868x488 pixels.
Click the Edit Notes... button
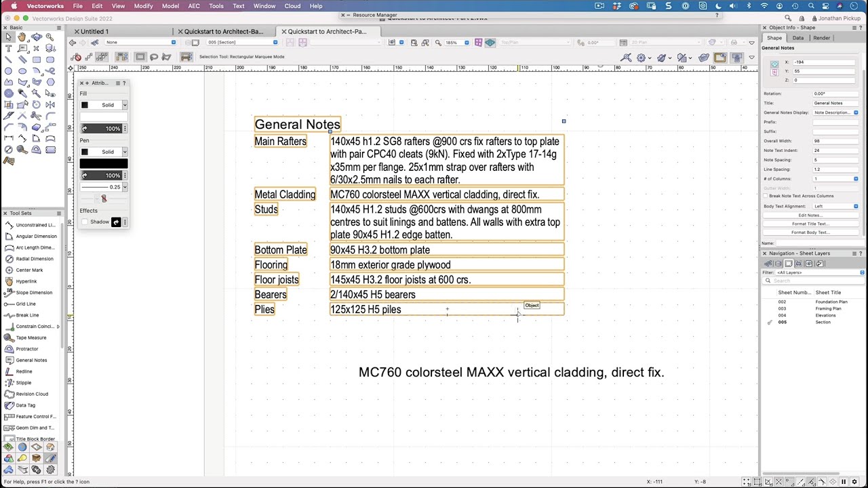pyautogui.click(x=810, y=216)
